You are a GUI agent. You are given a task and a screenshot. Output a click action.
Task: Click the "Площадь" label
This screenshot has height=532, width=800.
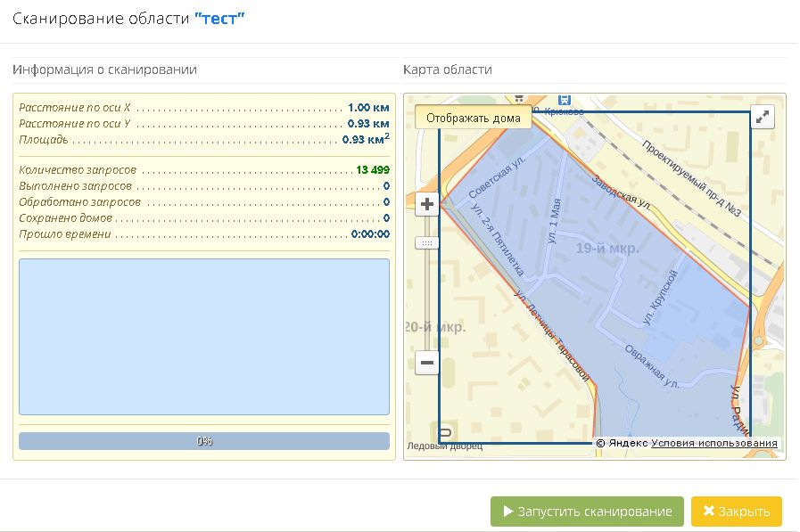point(44,140)
